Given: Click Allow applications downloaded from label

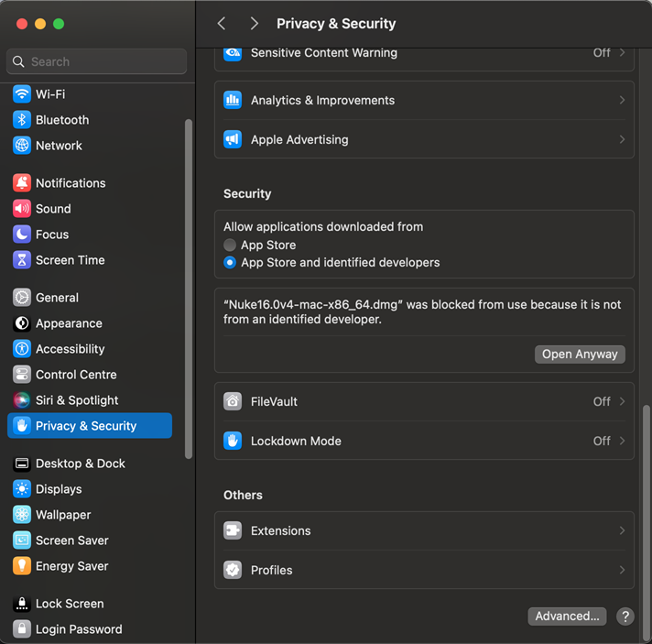Looking at the screenshot, I should 323,227.
